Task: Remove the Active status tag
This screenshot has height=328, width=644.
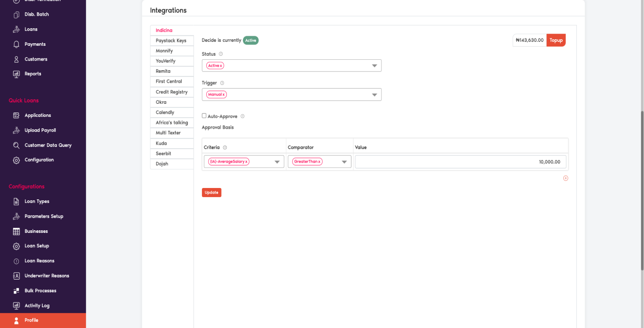Action: click(220, 65)
